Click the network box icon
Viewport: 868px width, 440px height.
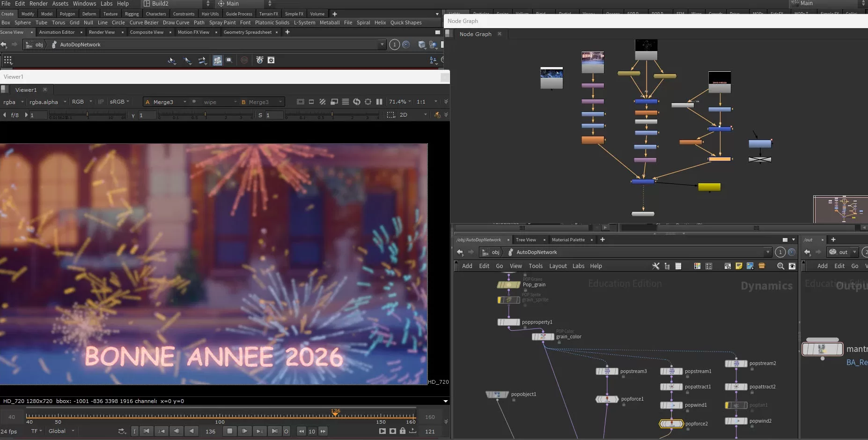728,266
